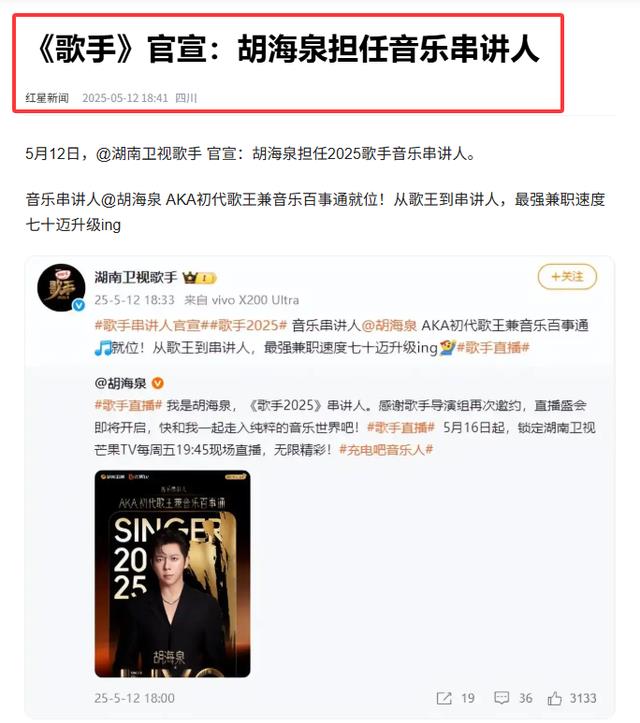Click the 湖南卫视歌手 account name

[136, 278]
